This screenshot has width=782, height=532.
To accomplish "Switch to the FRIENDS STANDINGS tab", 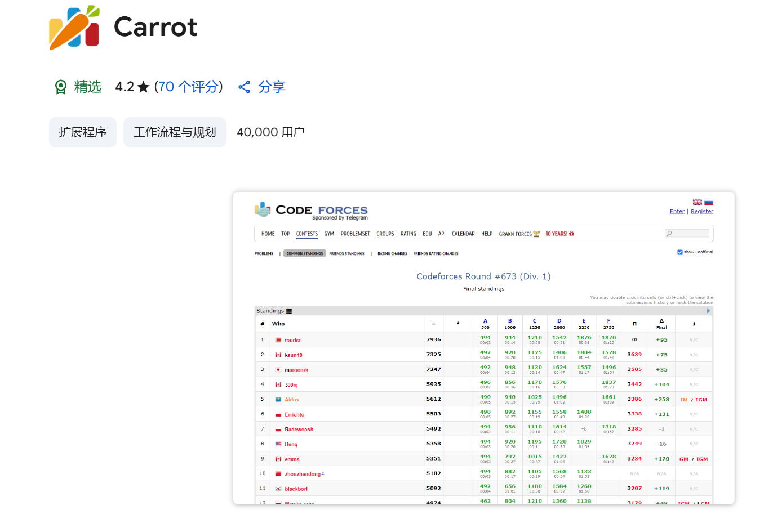I will 346,253.
